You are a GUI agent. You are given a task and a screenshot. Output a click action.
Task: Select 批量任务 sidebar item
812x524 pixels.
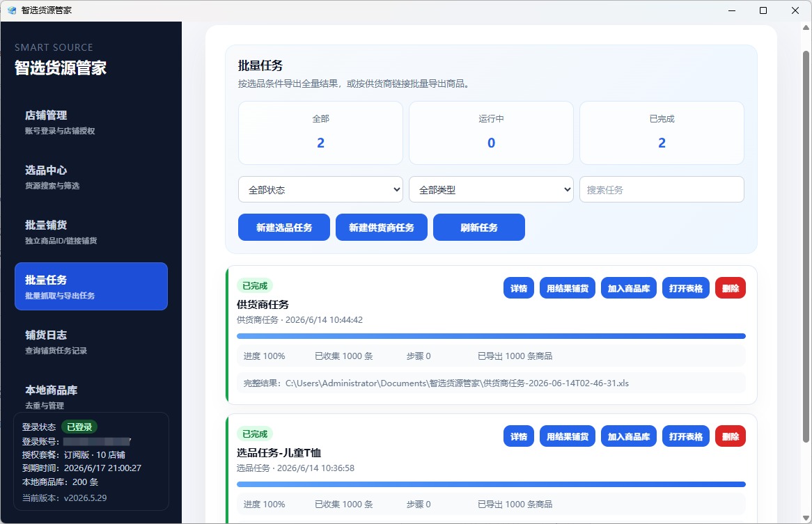tap(91, 287)
